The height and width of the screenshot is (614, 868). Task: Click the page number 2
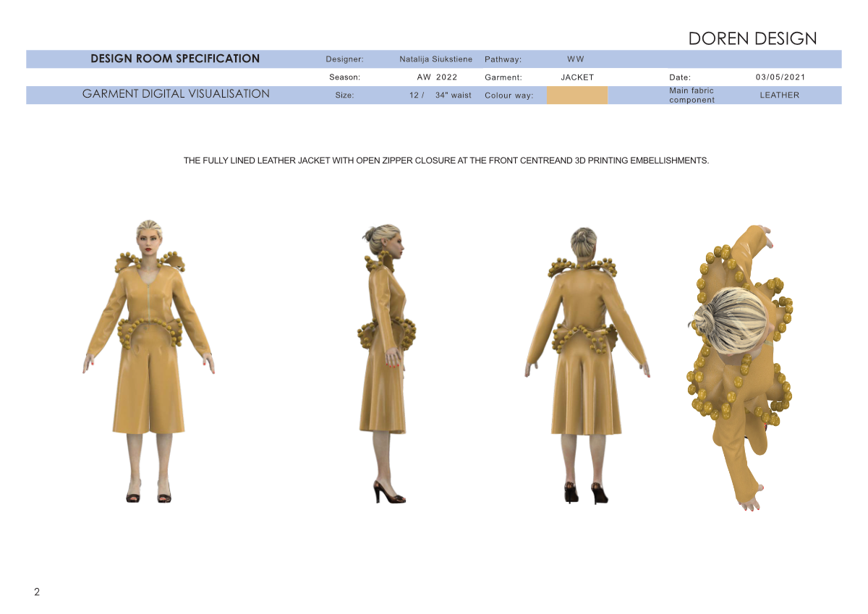pyautogui.click(x=37, y=592)
